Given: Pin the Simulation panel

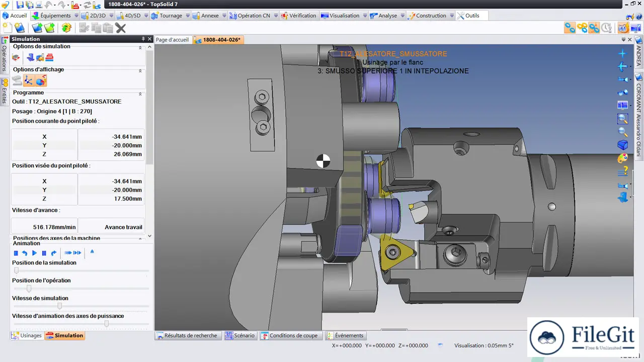Looking at the screenshot, I should point(143,39).
